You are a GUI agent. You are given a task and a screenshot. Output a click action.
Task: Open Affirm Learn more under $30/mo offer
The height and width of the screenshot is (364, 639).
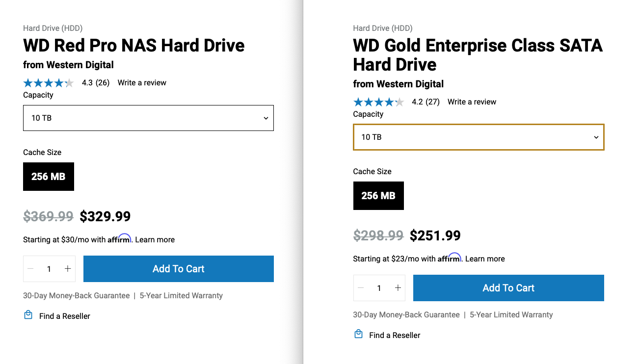tap(155, 240)
